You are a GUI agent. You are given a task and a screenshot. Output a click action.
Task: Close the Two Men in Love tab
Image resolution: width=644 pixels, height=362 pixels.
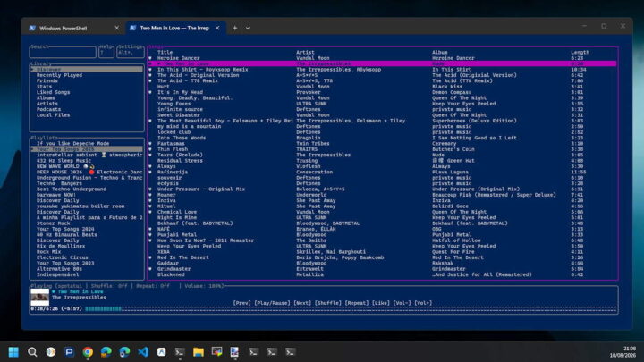[x=217, y=28]
